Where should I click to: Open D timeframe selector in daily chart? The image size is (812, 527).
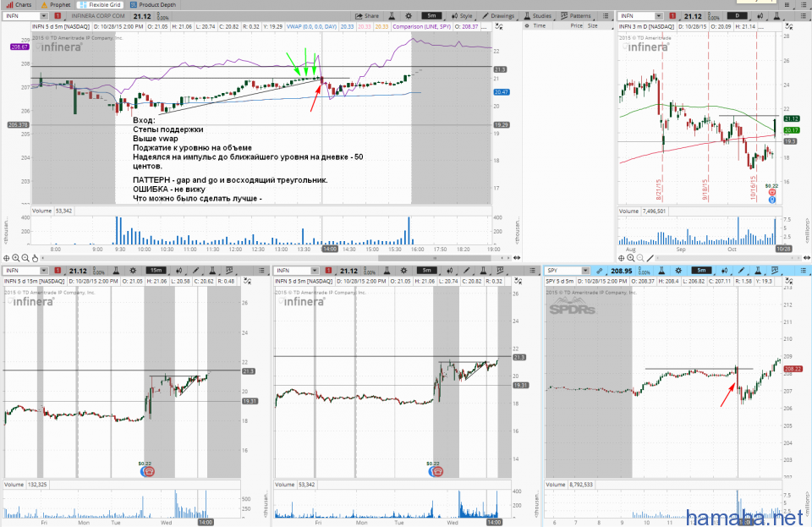pos(738,16)
